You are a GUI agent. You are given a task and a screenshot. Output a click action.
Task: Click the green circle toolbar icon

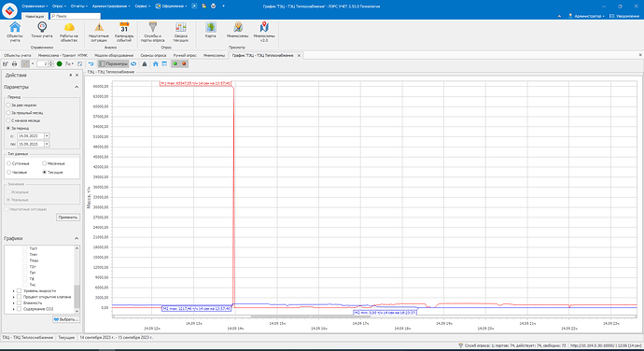[59, 63]
